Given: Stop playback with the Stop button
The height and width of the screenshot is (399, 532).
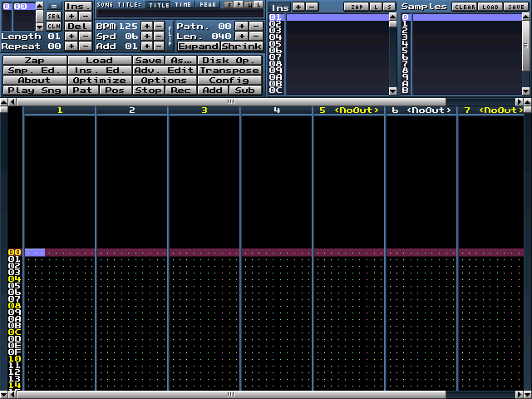Looking at the screenshot, I should point(149,90).
